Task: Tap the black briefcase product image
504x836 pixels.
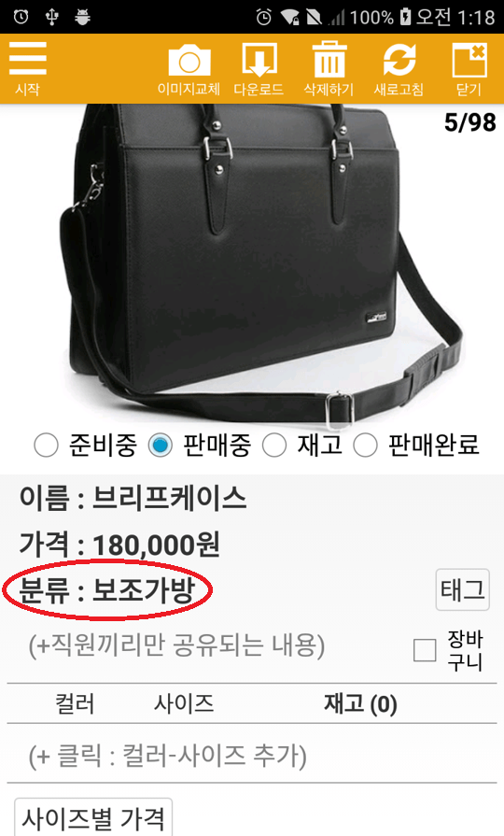Action: pos(261,264)
